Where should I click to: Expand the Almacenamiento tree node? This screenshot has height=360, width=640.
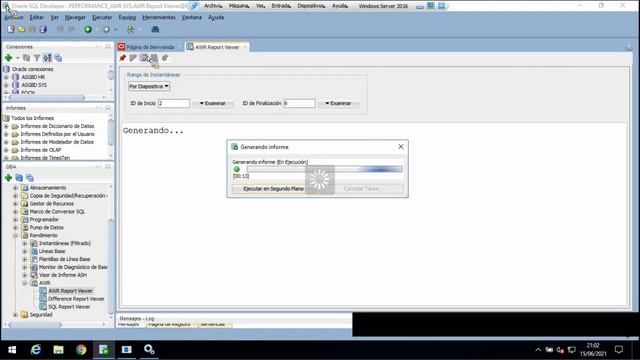click(15, 188)
